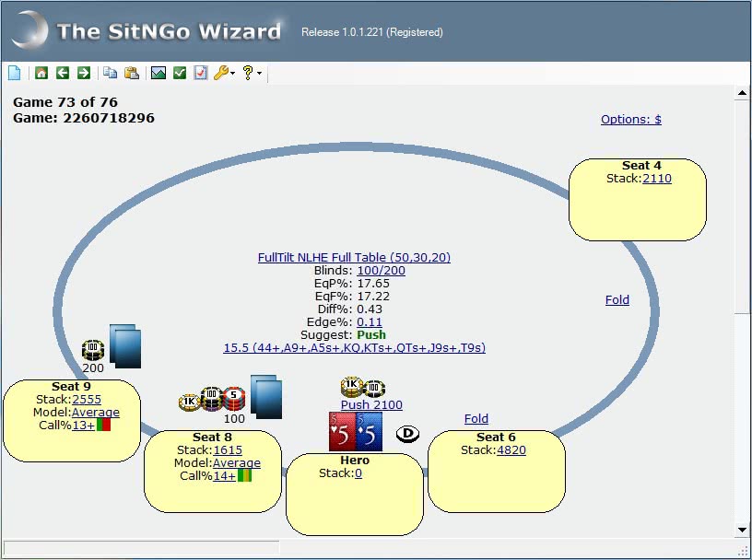Click the Hero's chips above Push 2100
The width and height of the screenshot is (752, 560).
point(363,388)
